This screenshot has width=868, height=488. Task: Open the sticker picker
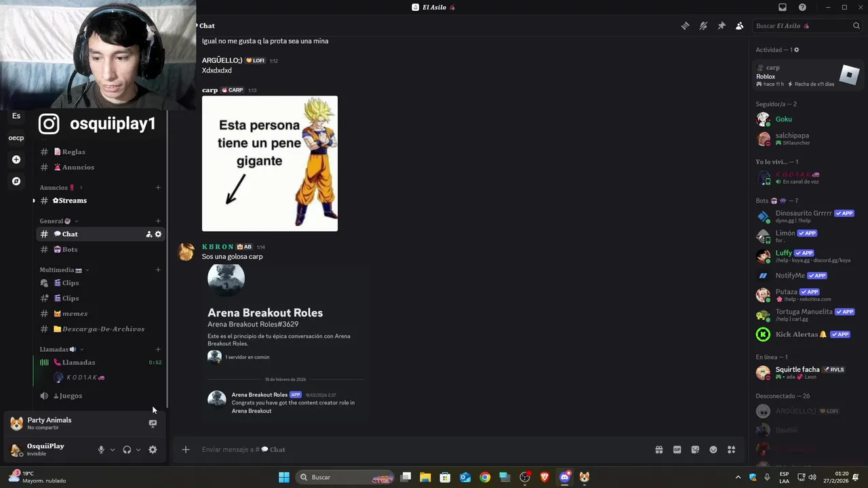click(x=695, y=449)
